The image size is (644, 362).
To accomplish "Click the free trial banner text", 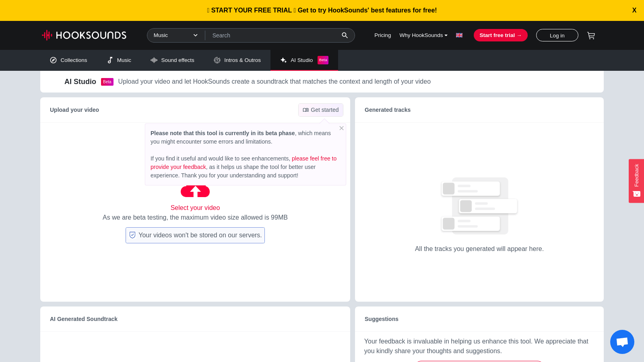I will tap(322, 10).
